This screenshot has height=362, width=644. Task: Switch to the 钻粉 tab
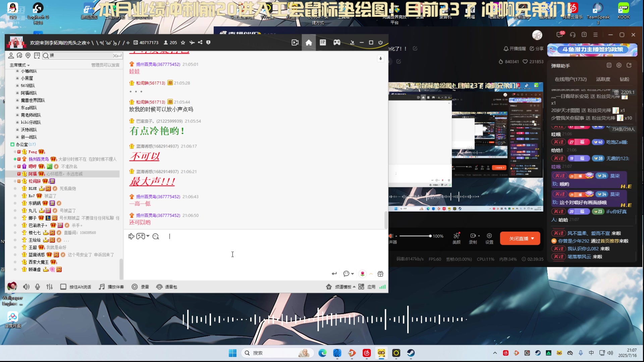click(624, 79)
